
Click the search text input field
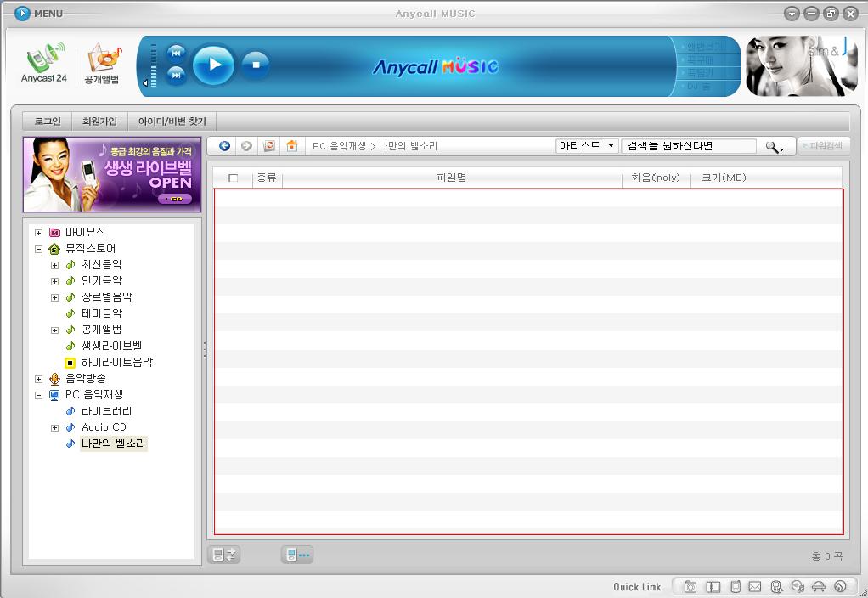coord(689,146)
